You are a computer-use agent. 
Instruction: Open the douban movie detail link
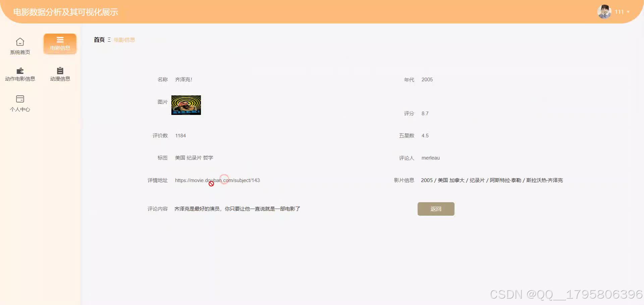pos(217,180)
